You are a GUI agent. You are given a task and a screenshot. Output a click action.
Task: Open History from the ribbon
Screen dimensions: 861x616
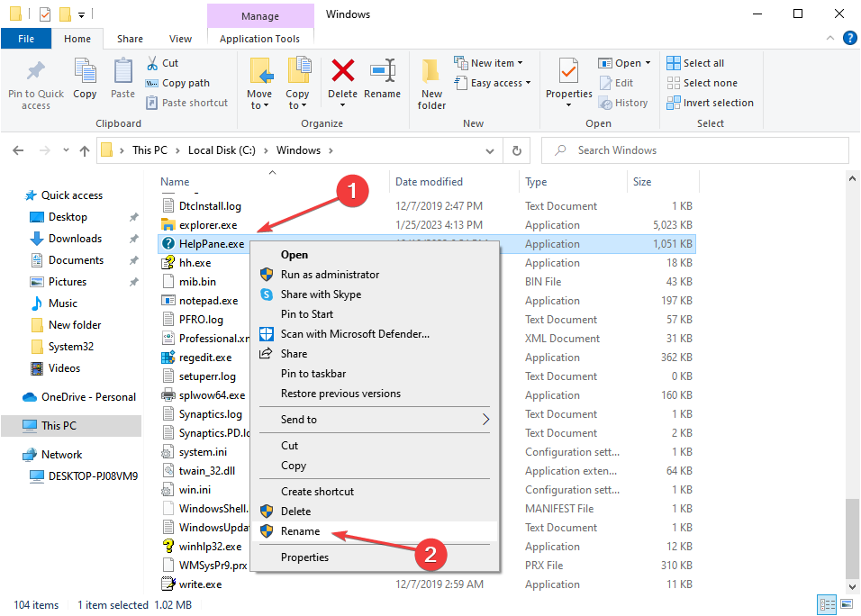coord(623,103)
